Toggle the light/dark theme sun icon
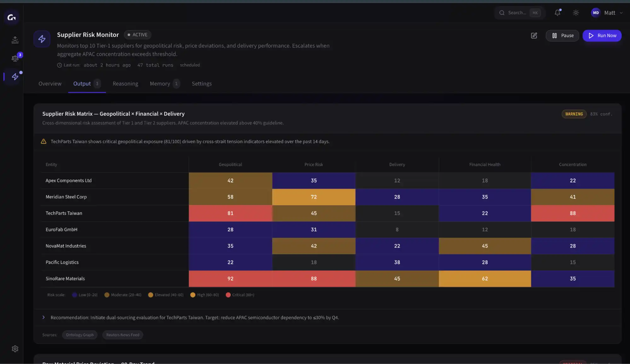The width and height of the screenshot is (630, 364). click(575, 13)
